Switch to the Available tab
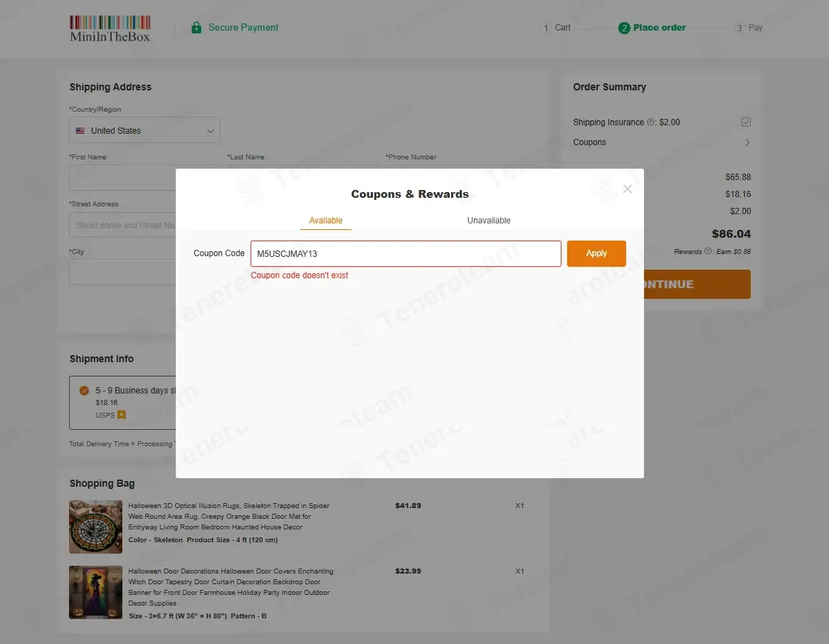This screenshot has height=644, width=829. point(326,221)
